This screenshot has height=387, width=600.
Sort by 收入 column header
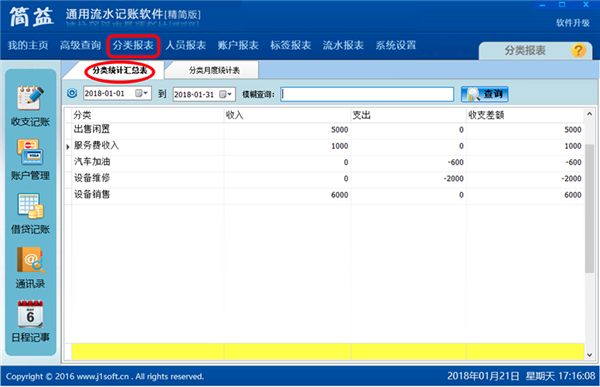pos(287,115)
